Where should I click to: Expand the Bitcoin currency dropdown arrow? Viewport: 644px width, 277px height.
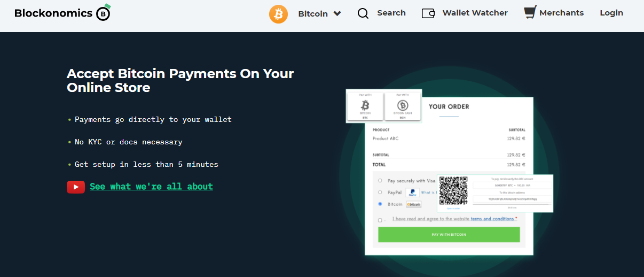coord(337,14)
